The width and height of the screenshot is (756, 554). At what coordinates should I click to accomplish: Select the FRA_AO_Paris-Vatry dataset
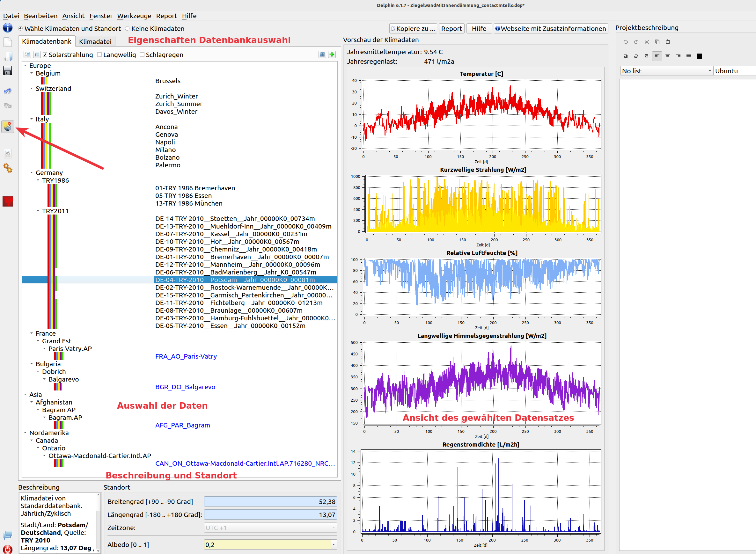click(186, 356)
